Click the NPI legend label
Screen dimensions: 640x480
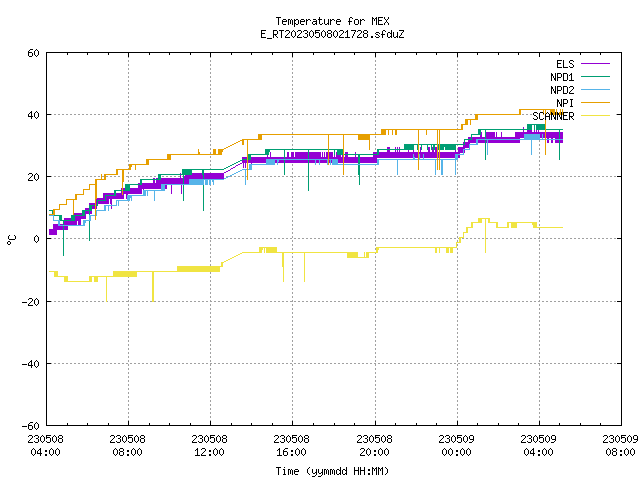click(565, 103)
